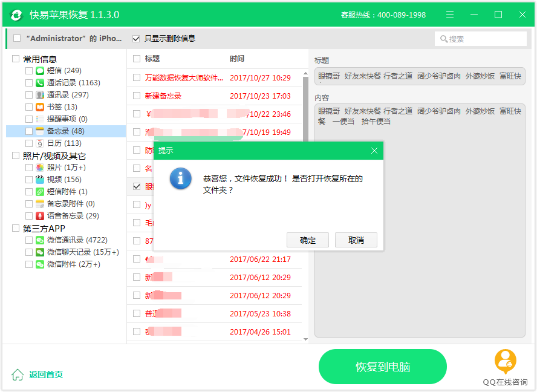Toggle 只显示删除信息 checkbox
This screenshot has width=537, height=392.
[x=136, y=39]
